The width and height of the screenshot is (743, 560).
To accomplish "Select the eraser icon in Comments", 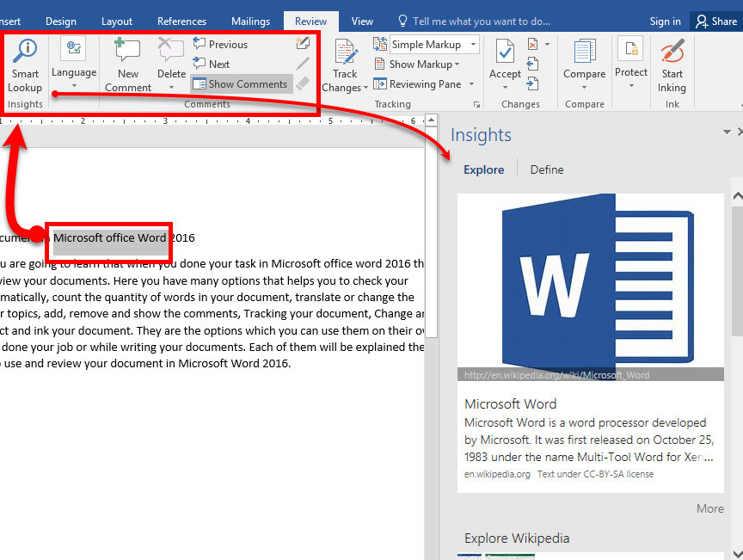I will click(x=303, y=83).
